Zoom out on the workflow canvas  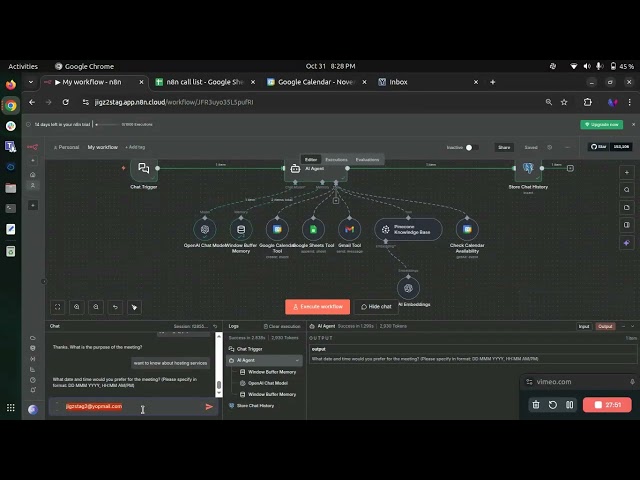pyautogui.click(x=96, y=307)
